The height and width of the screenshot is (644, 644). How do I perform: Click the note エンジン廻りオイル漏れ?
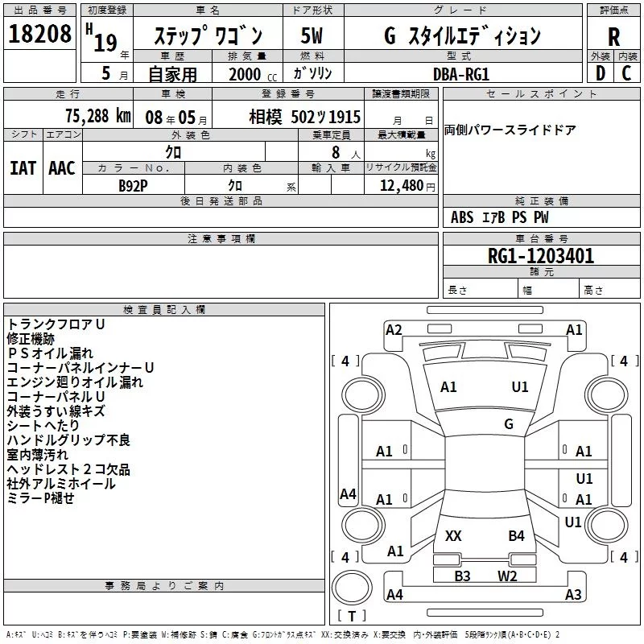click(75, 382)
